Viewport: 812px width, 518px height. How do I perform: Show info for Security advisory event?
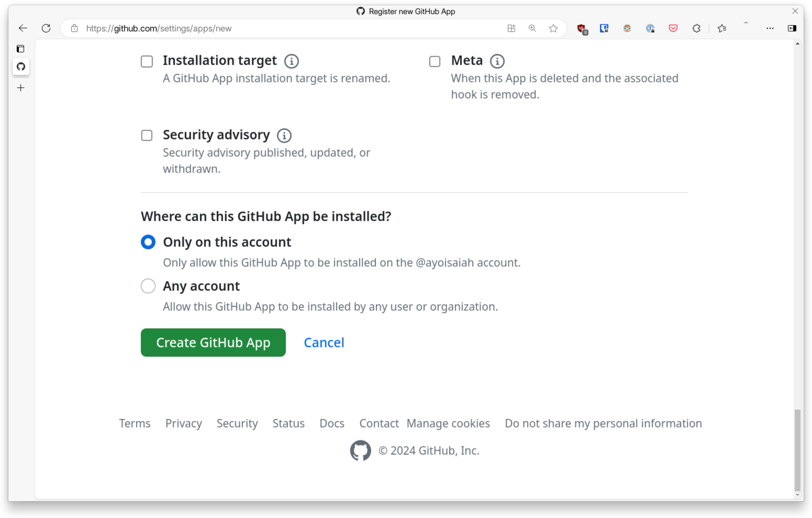pyautogui.click(x=284, y=135)
